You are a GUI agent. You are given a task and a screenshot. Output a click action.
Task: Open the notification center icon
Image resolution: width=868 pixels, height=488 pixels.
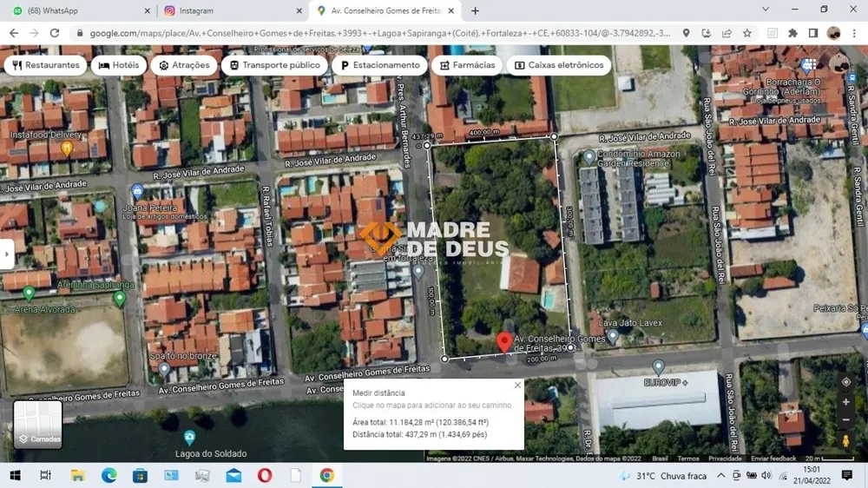tap(847, 476)
